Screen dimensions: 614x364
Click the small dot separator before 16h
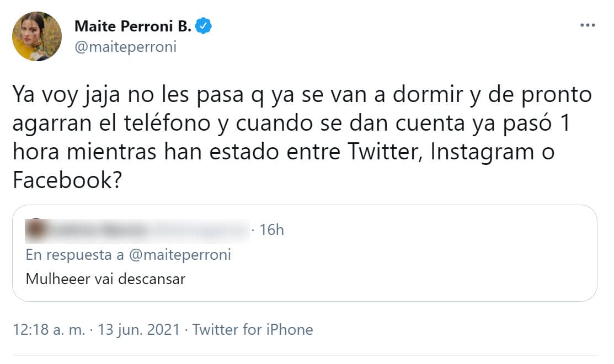pyautogui.click(x=252, y=229)
